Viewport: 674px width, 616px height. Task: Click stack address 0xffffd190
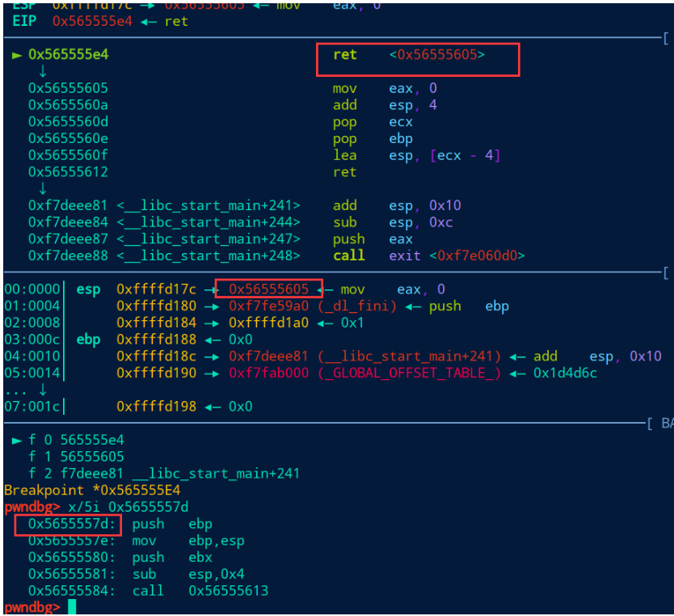pos(157,373)
